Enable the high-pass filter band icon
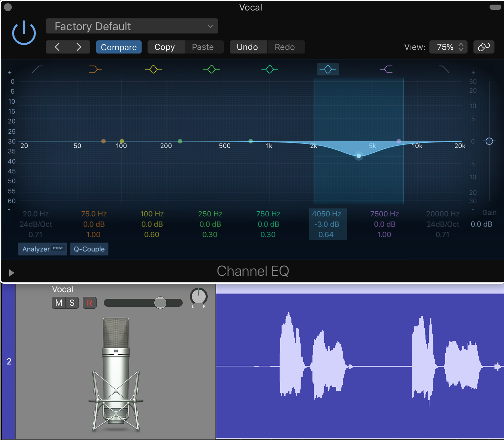The height and width of the screenshot is (440, 504). pyautogui.click(x=37, y=69)
